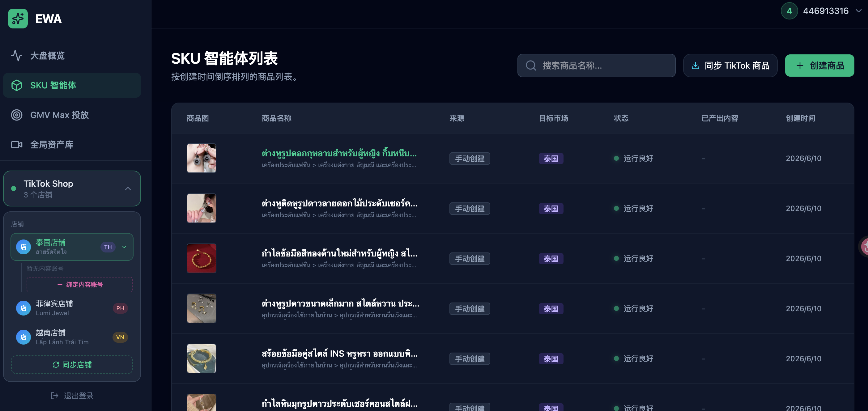The height and width of the screenshot is (411, 868).
Task: Click the 已产出内容 column header
Action: [720, 118]
